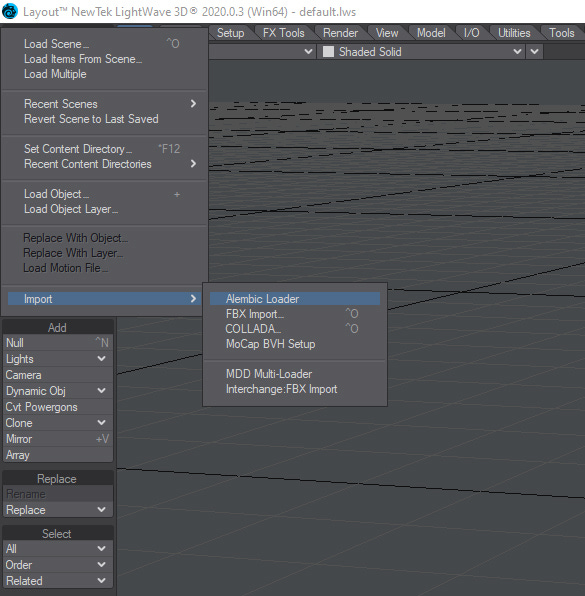Expand Recent Content Directories submenu
The height and width of the screenshot is (596, 585).
[x=105, y=164]
